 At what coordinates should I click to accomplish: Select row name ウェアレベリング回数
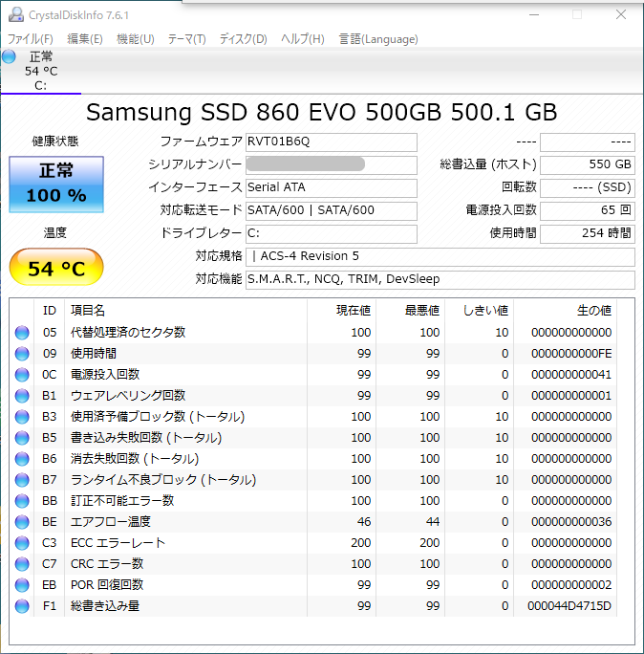(x=128, y=396)
